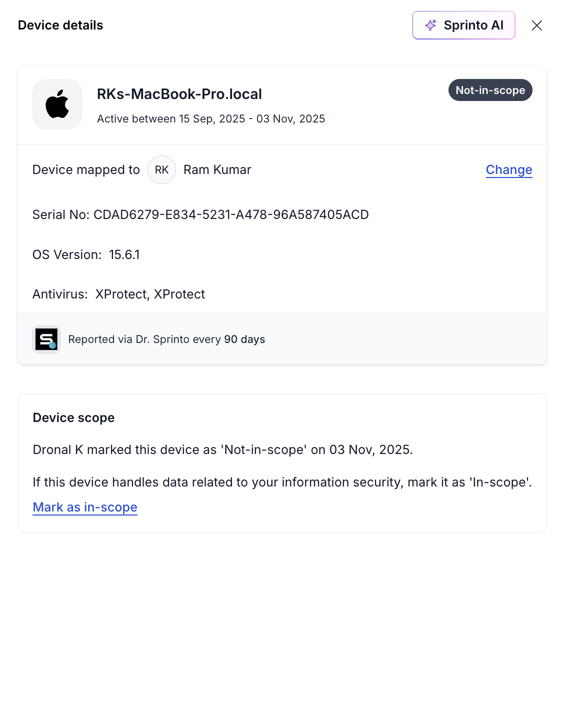573x728 pixels.
Task: Click the Reported via Dr. Sprinto text
Action: point(145,339)
